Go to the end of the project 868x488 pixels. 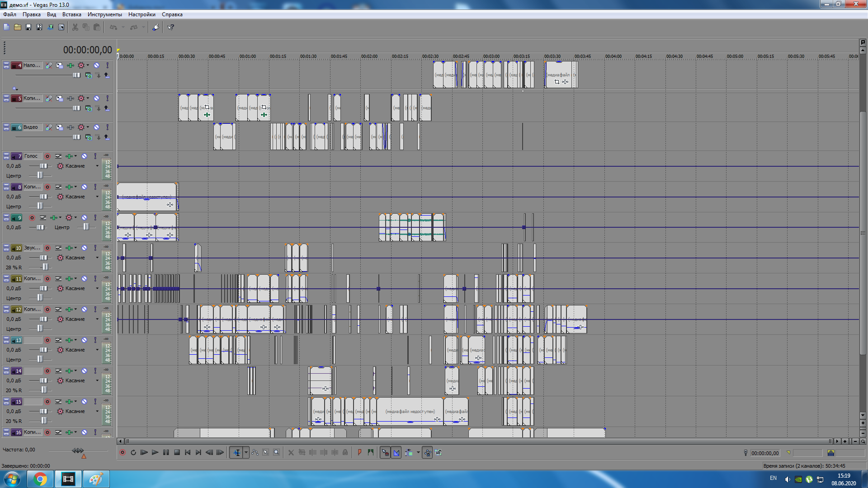click(x=198, y=452)
